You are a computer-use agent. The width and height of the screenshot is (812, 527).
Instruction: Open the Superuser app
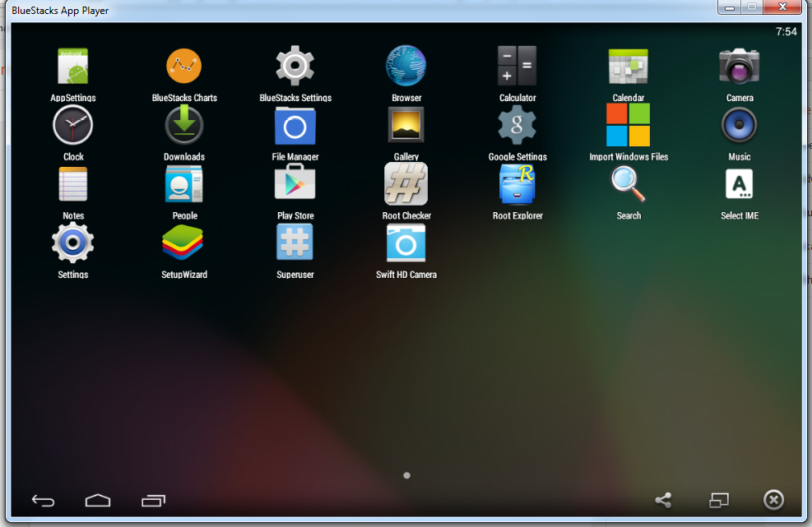(295, 242)
